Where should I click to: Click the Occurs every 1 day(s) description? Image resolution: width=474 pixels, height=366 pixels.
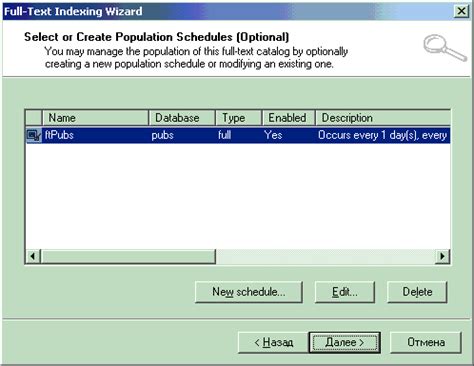(382, 135)
